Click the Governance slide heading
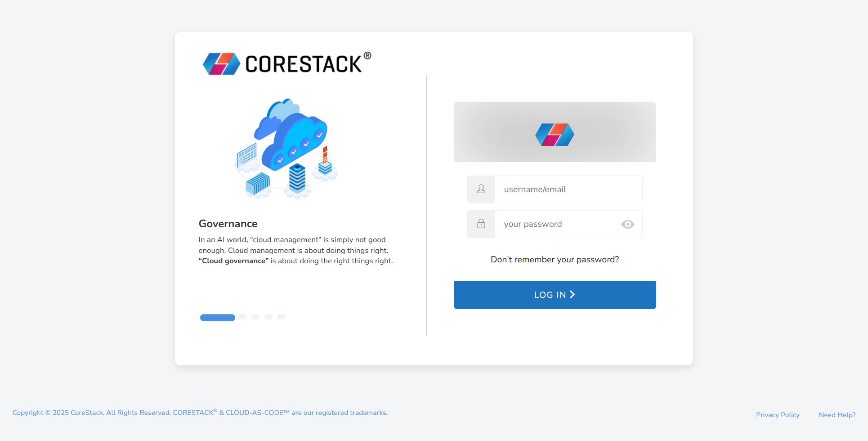Viewport: 868px width, 441px height. pyautogui.click(x=228, y=224)
